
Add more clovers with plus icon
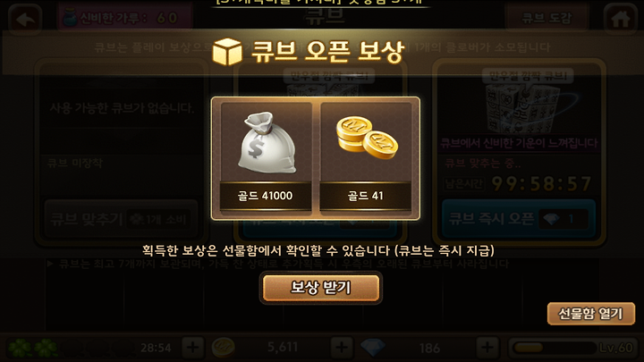(x=192, y=348)
